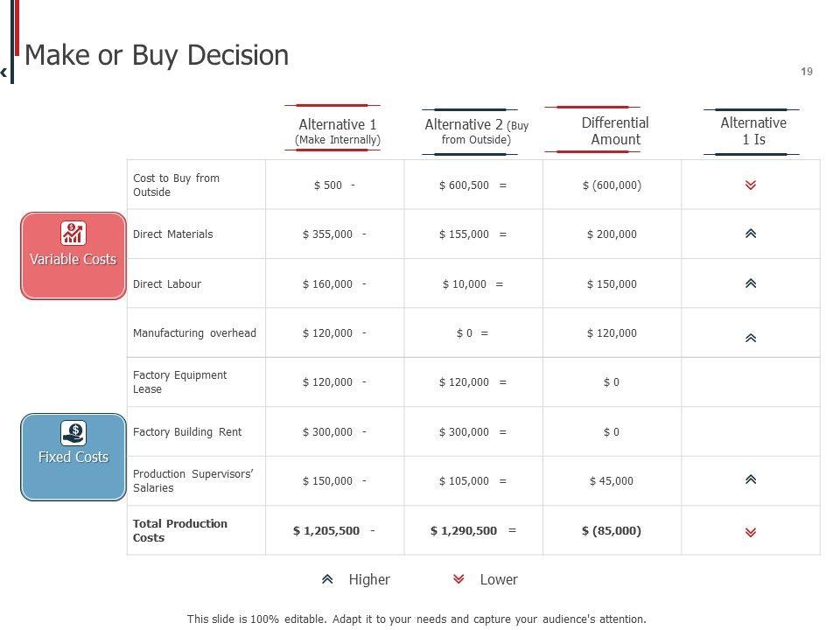Click the slide number 19
The image size is (840, 630).
[807, 72]
